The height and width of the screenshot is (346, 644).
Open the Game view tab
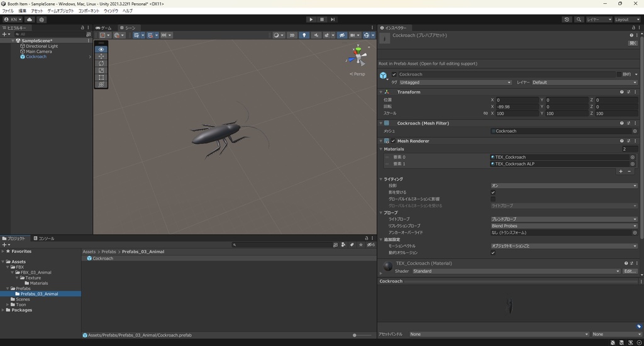103,28
